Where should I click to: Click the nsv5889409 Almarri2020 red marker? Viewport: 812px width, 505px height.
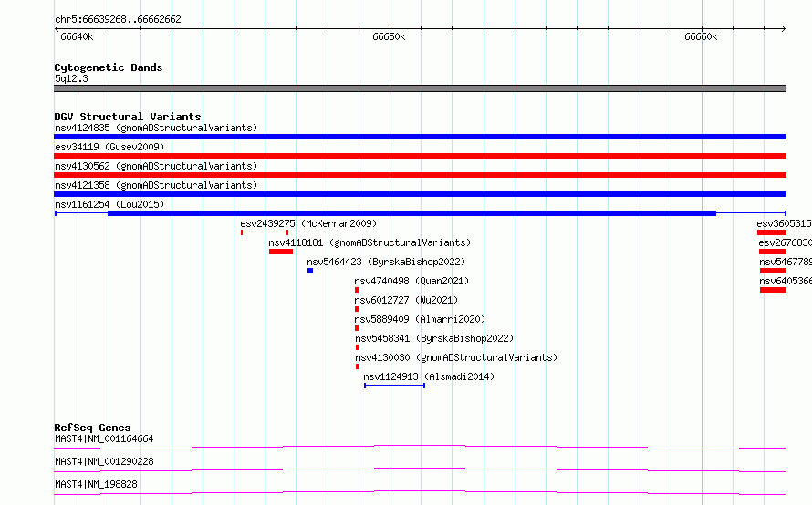click(357, 328)
